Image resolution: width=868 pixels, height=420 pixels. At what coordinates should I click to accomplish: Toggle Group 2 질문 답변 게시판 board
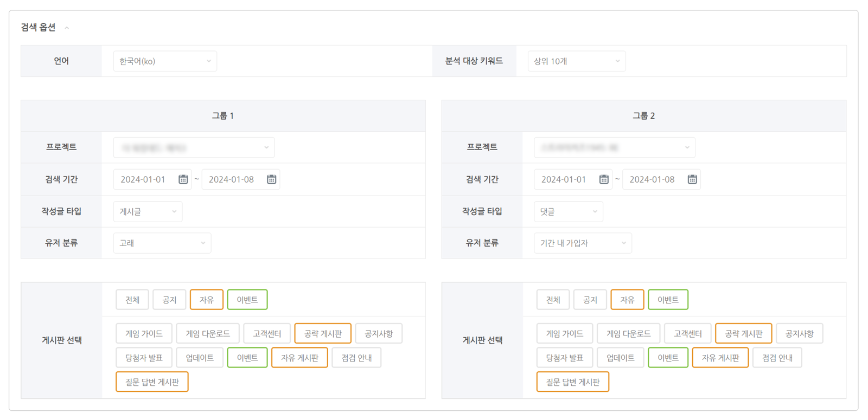click(x=572, y=382)
